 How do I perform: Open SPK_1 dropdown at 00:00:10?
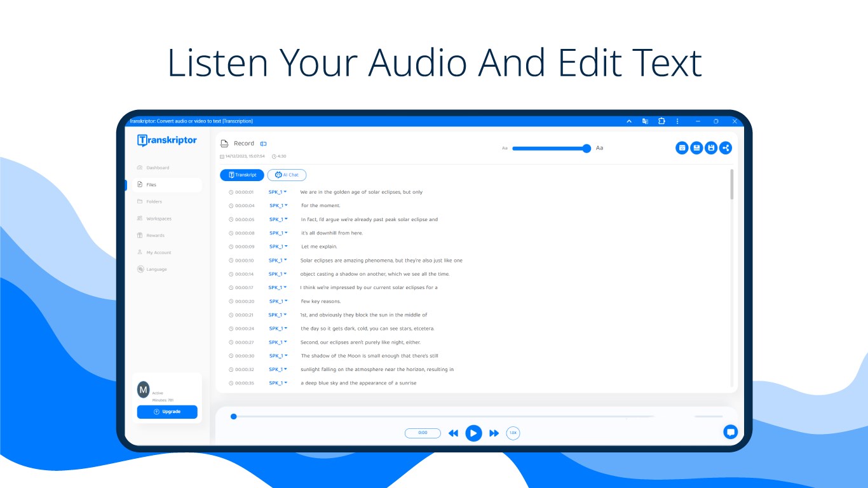pyautogui.click(x=278, y=261)
